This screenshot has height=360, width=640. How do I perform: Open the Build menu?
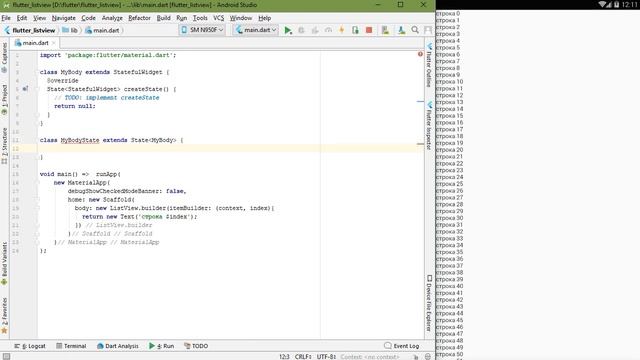tap(163, 18)
